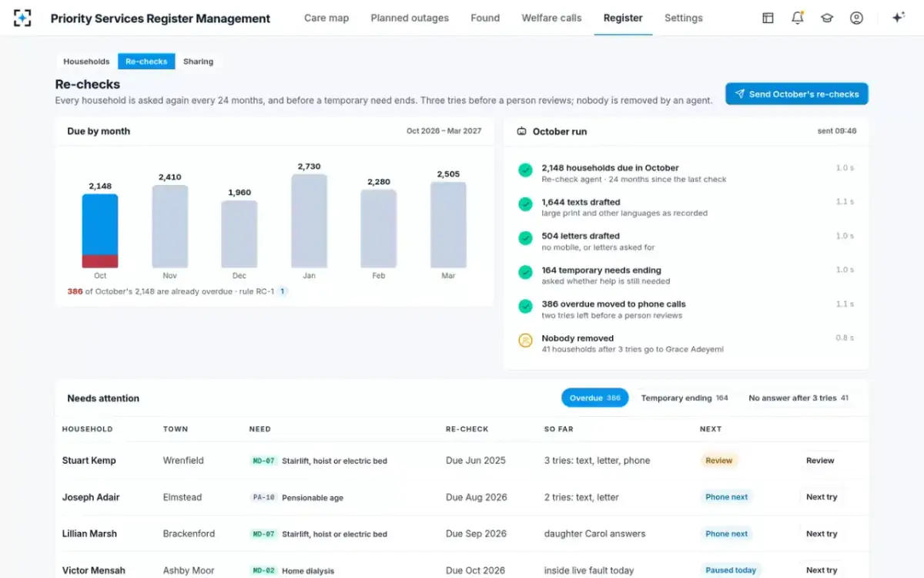This screenshot has height=578, width=924.
Task: Click the MD-07 code in Stuart Kemp's row
Action: (x=263, y=461)
